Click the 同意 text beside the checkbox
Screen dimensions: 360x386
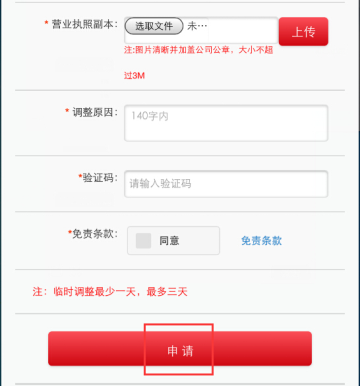(x=169, y=241)
